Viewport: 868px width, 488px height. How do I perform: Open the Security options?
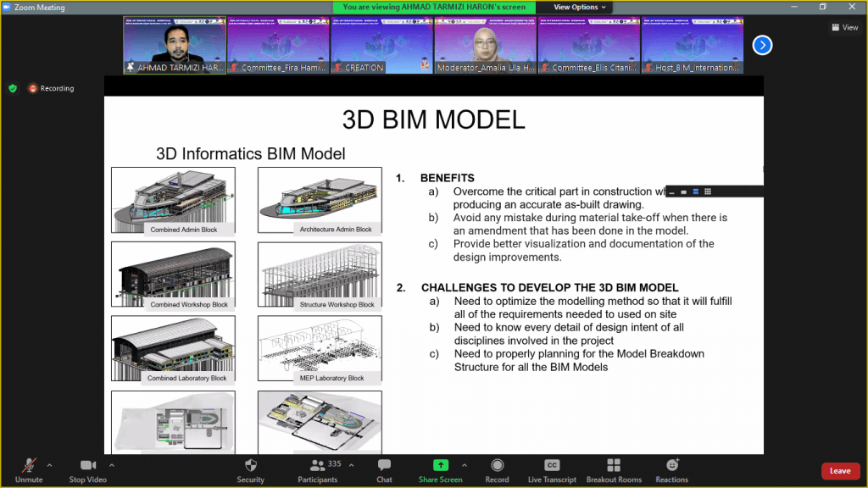(250, 469)
